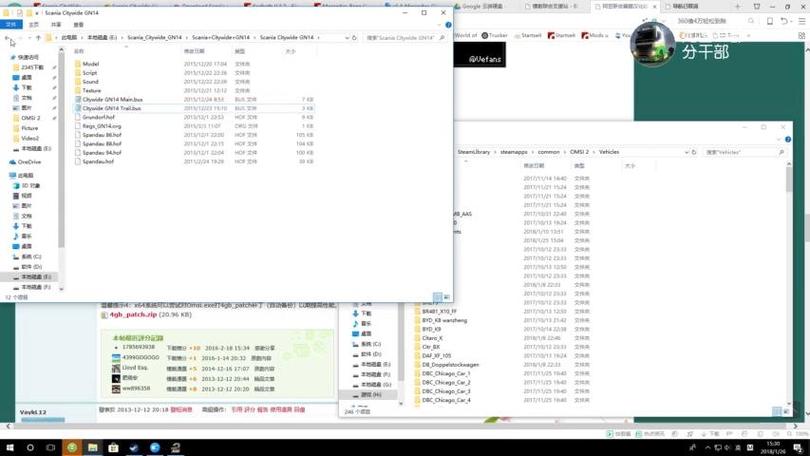Open the View ribbon tab in front Explorer

[x=79, y=24]
